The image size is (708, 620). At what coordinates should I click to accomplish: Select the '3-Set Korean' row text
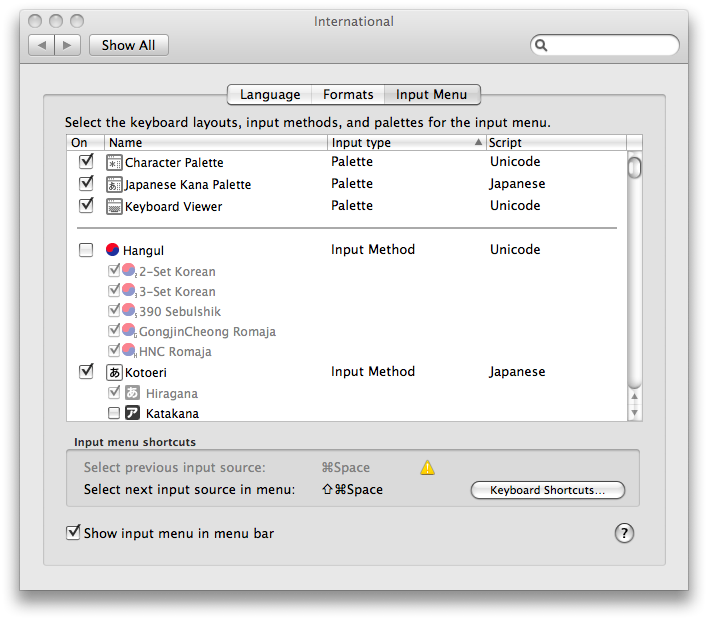(x=177, y=292)
